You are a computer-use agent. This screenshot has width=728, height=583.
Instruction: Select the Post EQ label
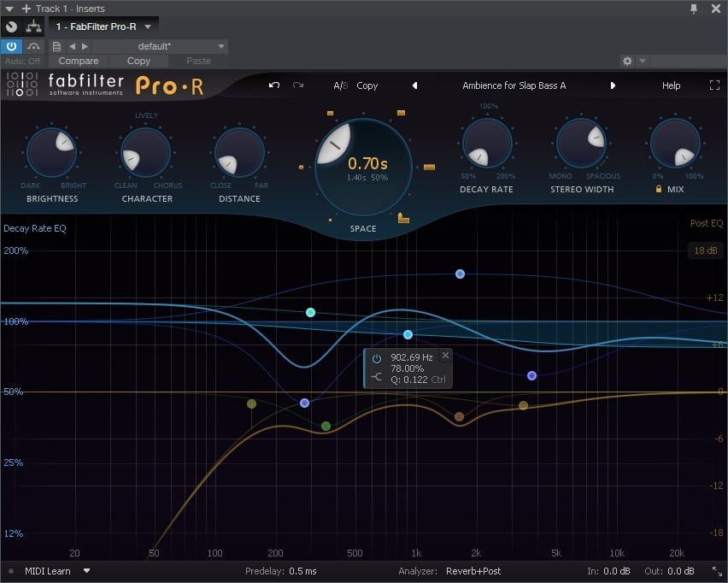click(707, 223)
